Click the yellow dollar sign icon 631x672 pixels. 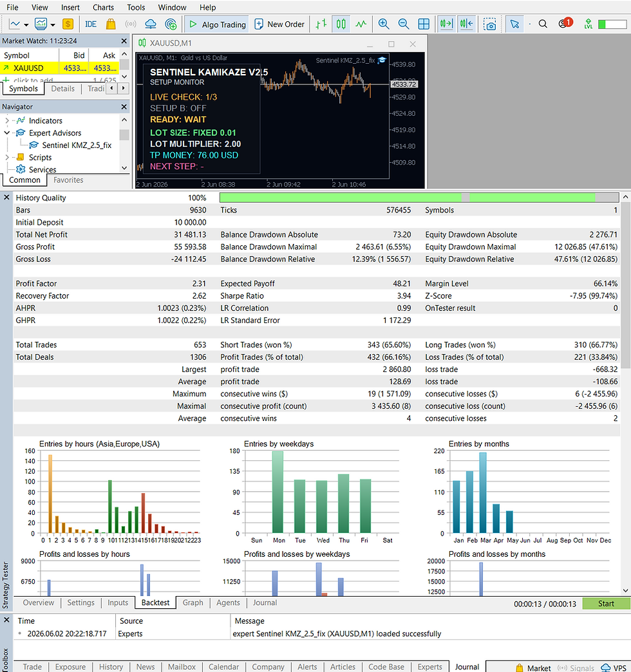click(68, 24)
